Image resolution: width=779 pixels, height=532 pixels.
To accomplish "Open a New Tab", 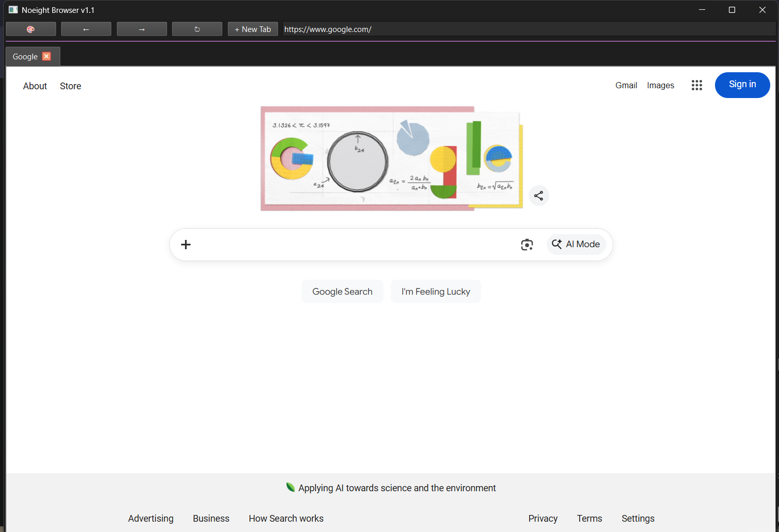I will click(252, 29).
